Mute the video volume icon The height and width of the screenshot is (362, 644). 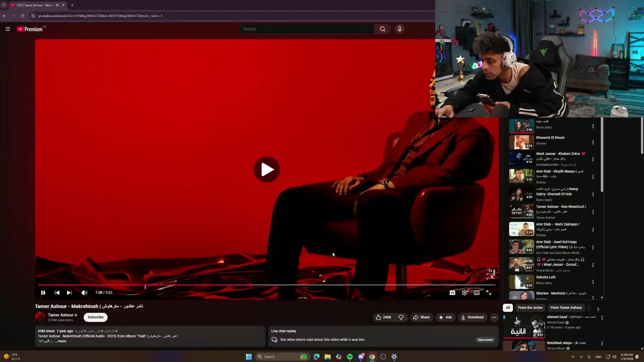point(85,293)
